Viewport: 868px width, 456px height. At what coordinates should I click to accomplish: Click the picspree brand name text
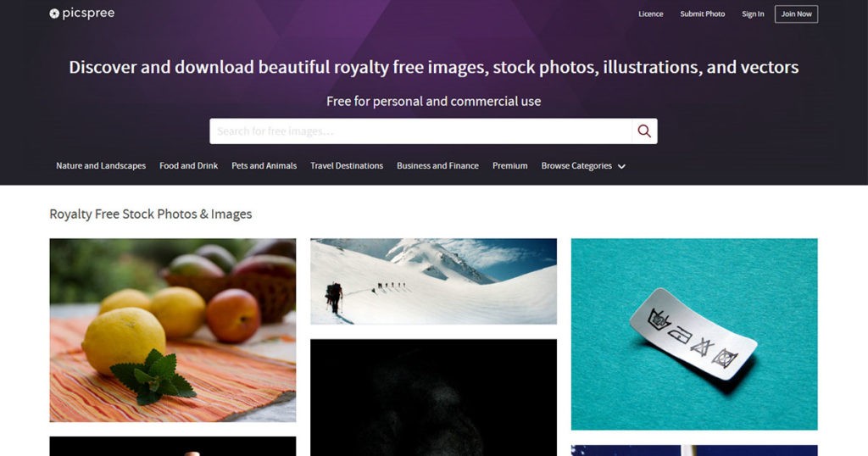pyautogui.click(x=88, y=14)
